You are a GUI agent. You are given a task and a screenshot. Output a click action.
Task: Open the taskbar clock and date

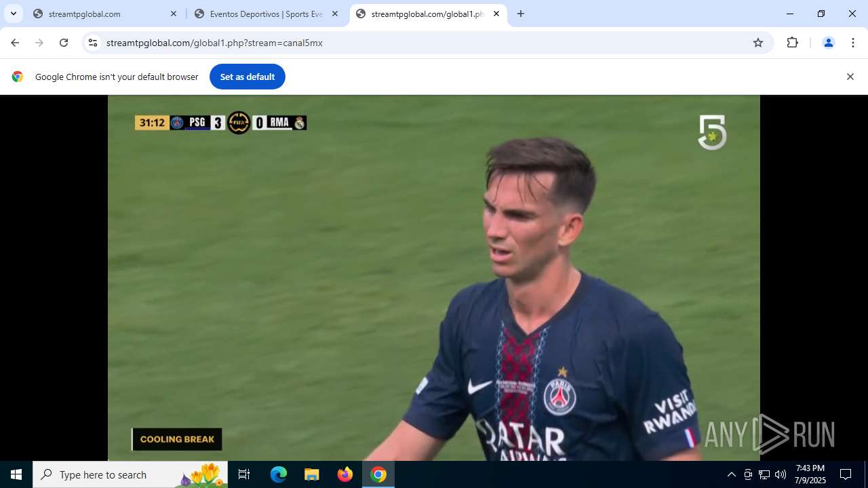(x=810, y=474)
